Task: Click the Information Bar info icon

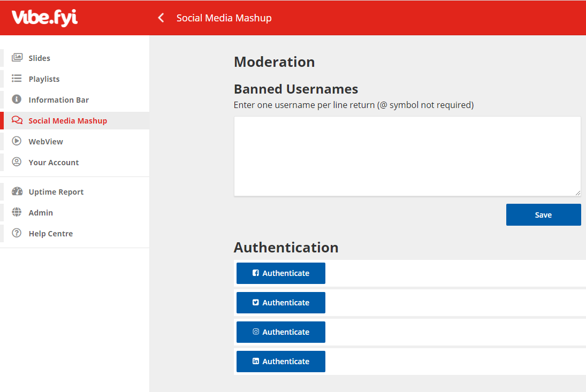Action: tap(17, 99)
